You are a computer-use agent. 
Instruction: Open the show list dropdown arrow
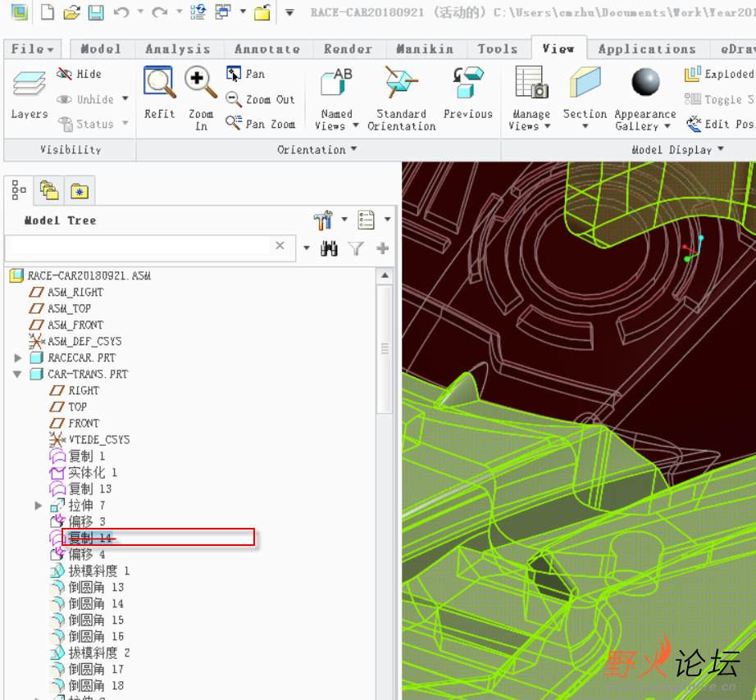(x=387, y=220)
